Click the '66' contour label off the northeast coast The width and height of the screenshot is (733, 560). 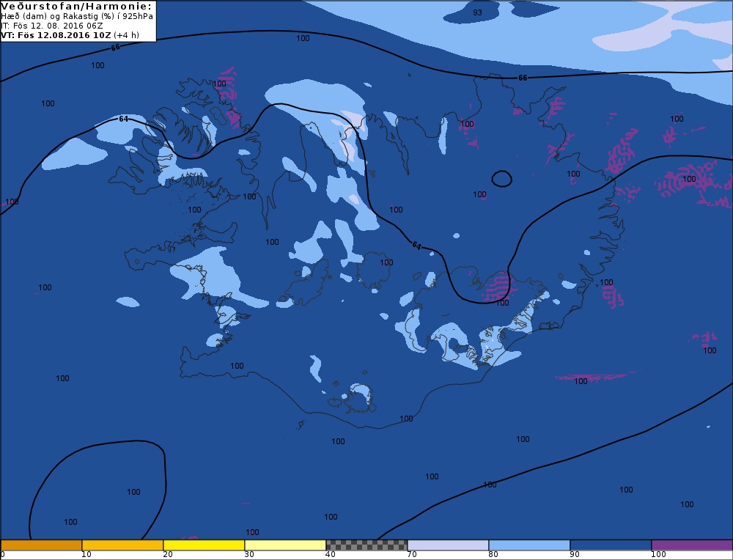[523, 78]
